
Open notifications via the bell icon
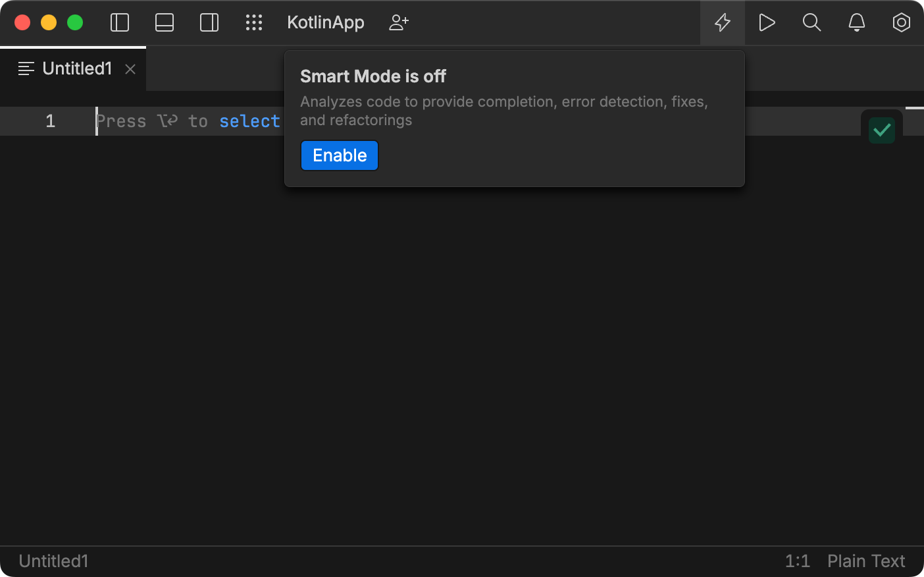(x=856, y=22)
